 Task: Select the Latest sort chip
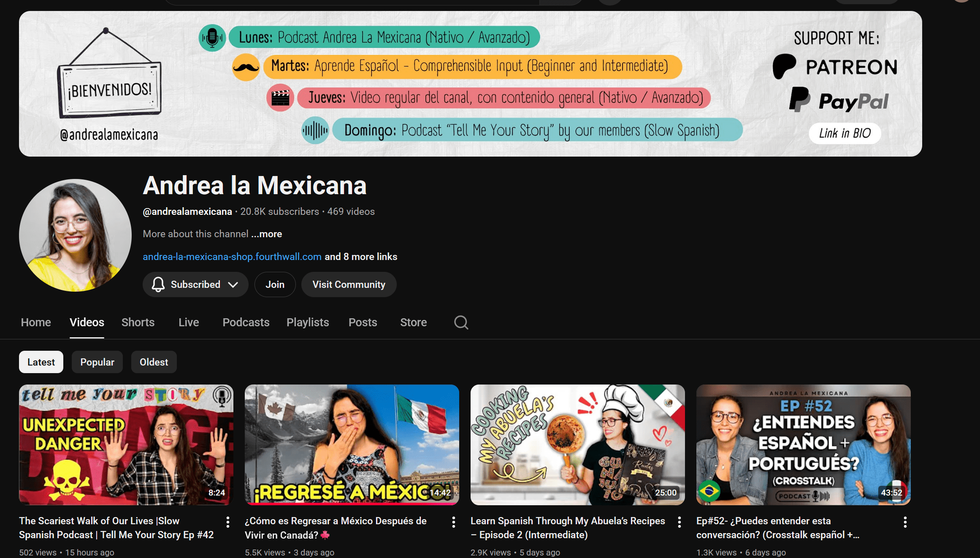click(x=41, y=362)
